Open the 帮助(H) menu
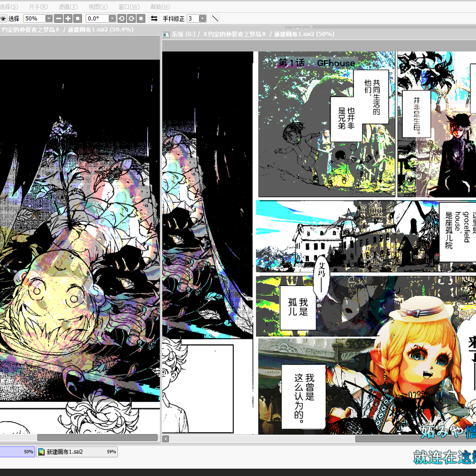 [x=160, y=7]
